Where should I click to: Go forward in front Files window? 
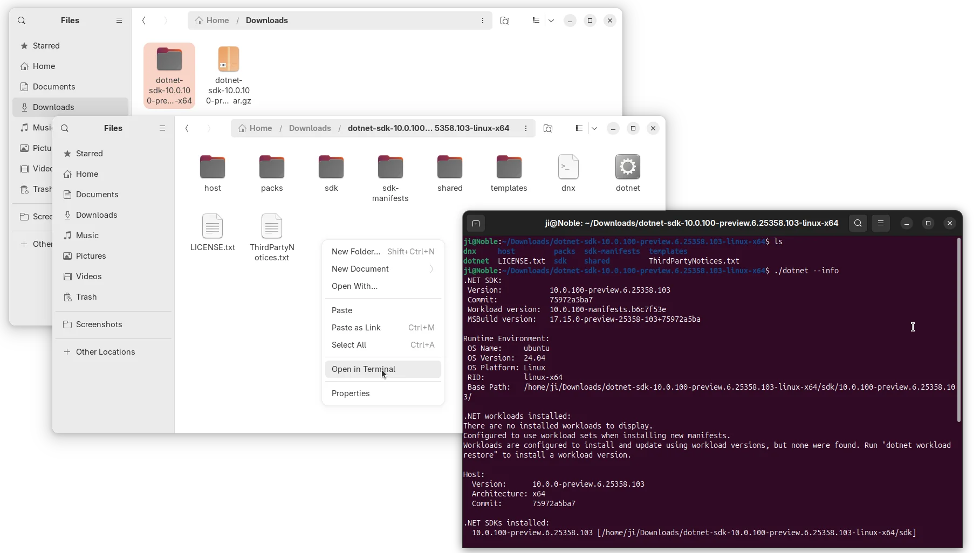point(209,128)
